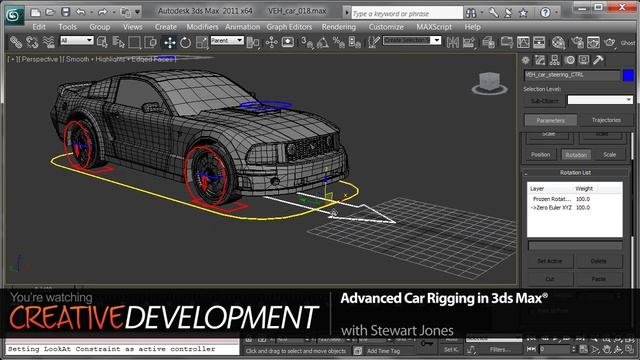Undo the last action with the Undo arrow
The height and width of the screenshot is (360, 640).
coord(80,12)
